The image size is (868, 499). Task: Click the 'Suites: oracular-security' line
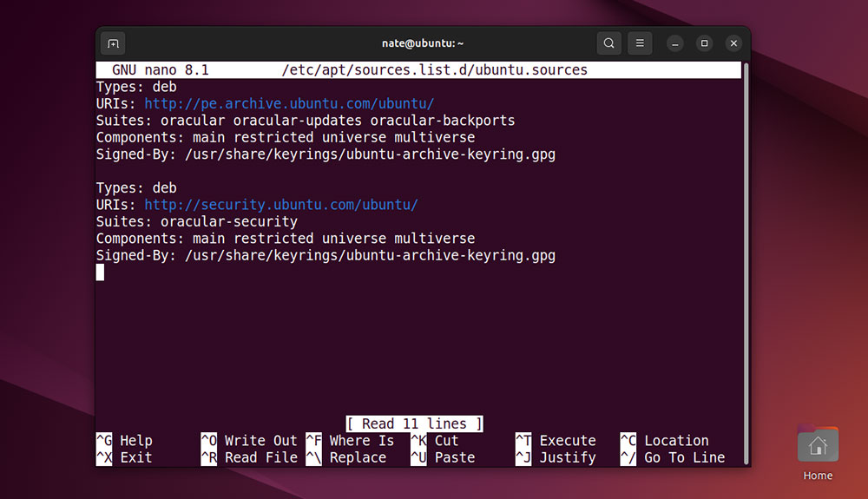197,222
